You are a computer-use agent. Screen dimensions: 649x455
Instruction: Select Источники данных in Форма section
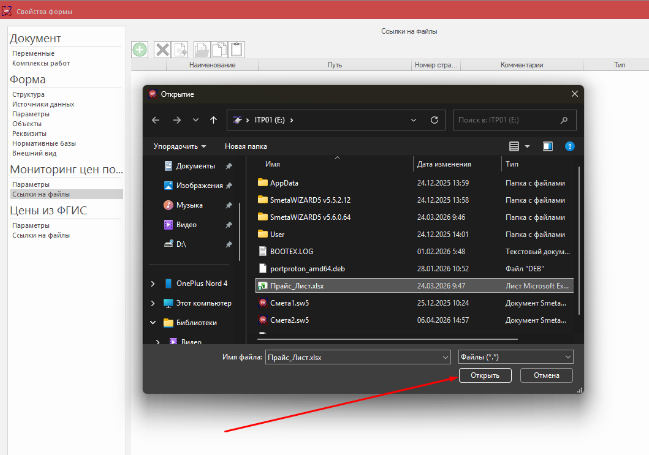click(x=43, y=104)
